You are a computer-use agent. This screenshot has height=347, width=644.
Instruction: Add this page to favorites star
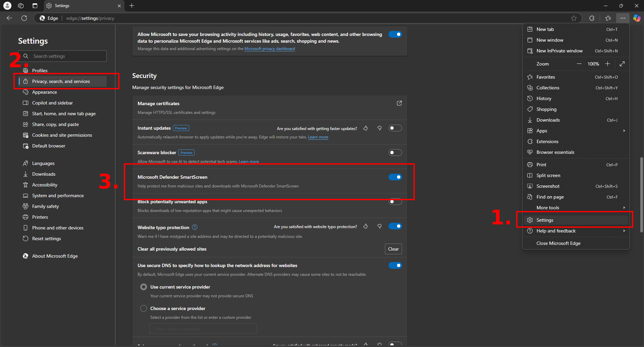(x=574, y=18)
